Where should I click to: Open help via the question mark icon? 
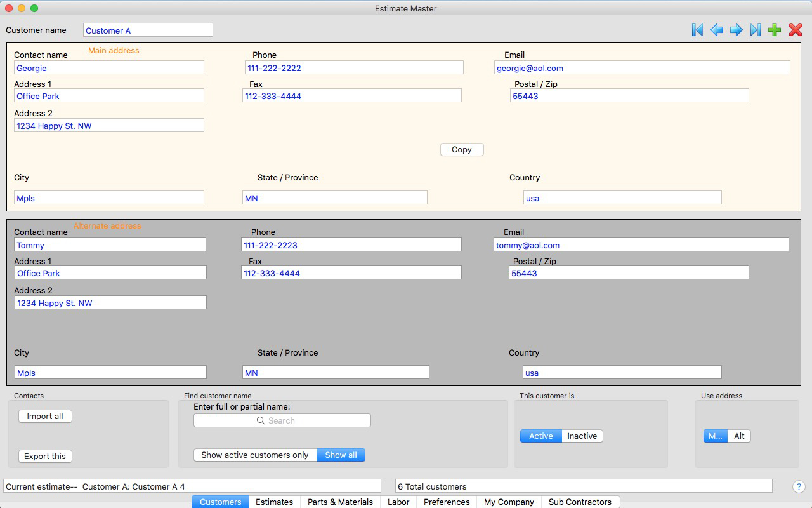pos(799,486)
